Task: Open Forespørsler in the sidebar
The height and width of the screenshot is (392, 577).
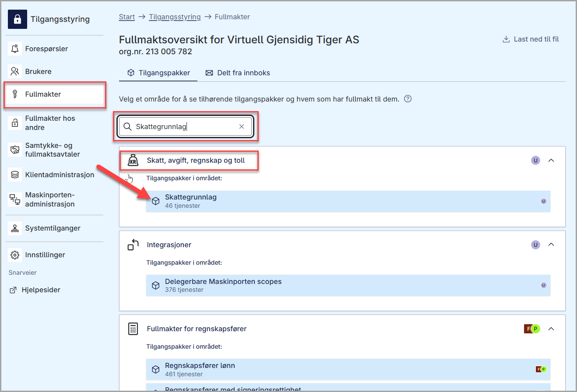Action: [x=54, y=49]
